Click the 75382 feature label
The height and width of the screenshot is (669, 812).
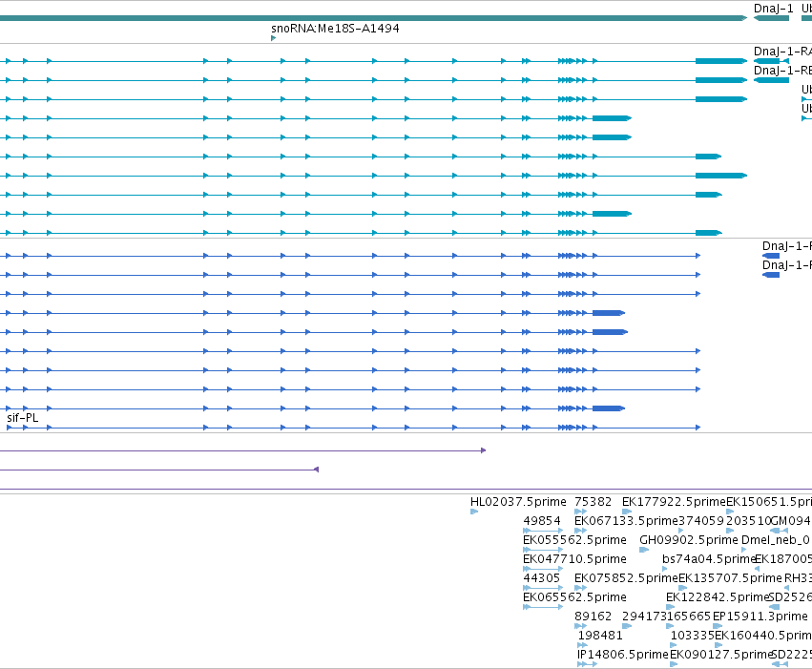(593, 502)
